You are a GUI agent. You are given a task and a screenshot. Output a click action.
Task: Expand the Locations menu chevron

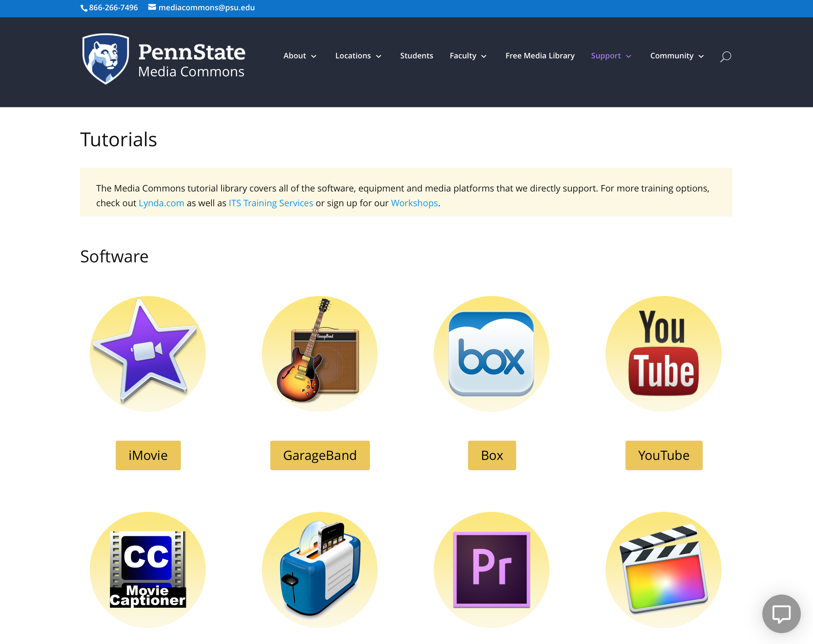(379, 56)
